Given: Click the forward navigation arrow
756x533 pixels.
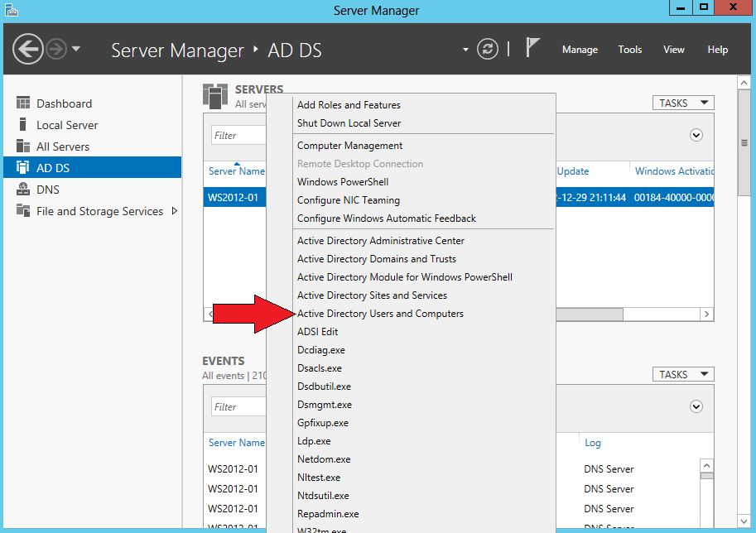Looking at the screenshot, I should 56,49.
